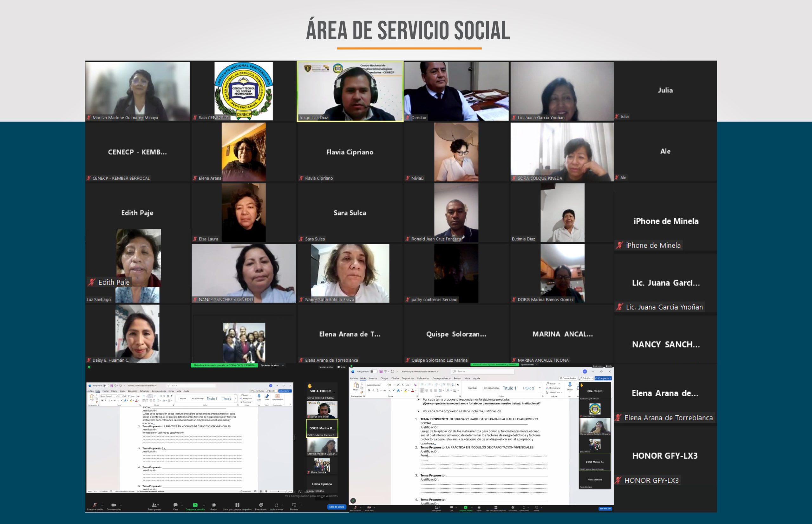Click Comentarios button in right Word window
Screen dimensions: 812x524
568,378
